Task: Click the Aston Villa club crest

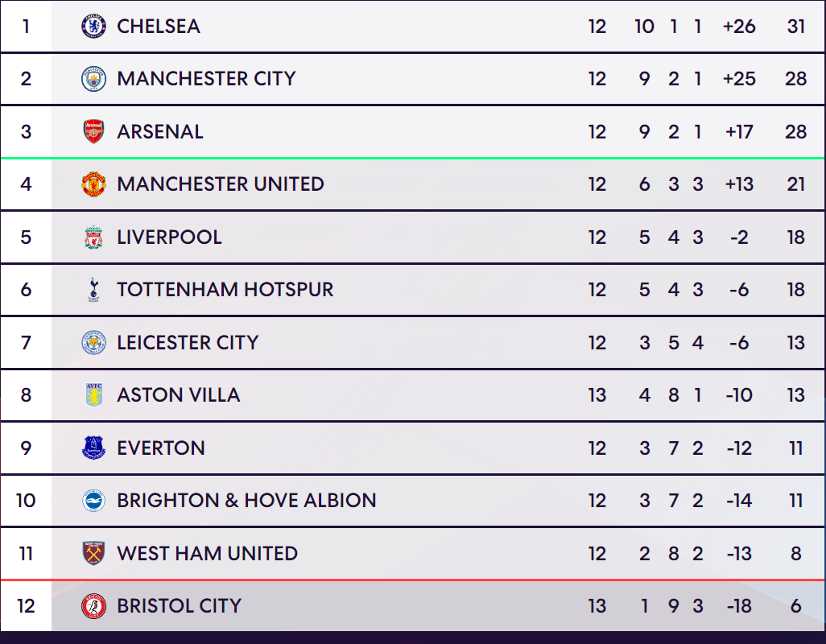Action: pyautogui.click(x=93, y=395)
